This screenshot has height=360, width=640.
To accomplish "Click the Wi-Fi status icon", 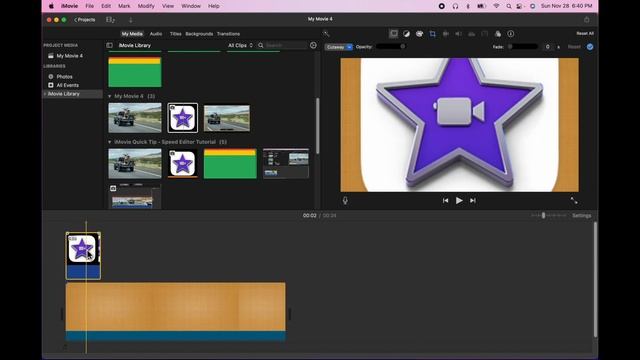I will tap(496, 6).
